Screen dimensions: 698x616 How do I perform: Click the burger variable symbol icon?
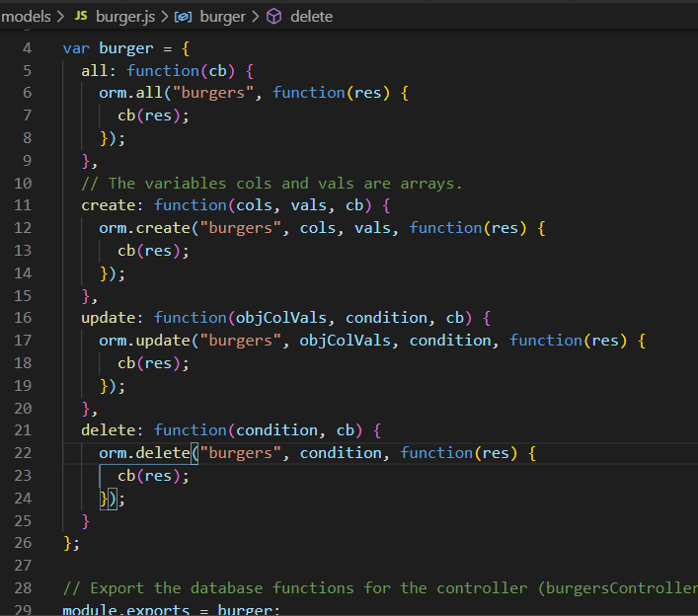click(x=183, y=17)
